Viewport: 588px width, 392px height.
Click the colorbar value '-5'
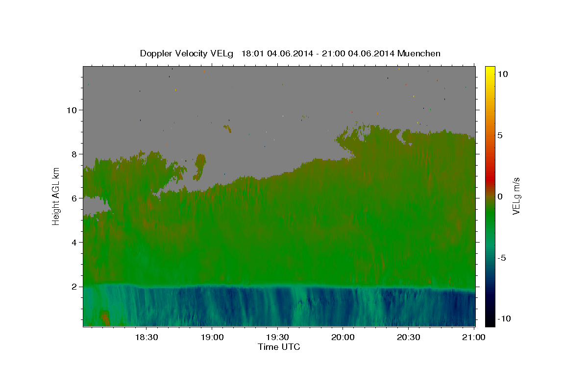click(x=501, y=258)
